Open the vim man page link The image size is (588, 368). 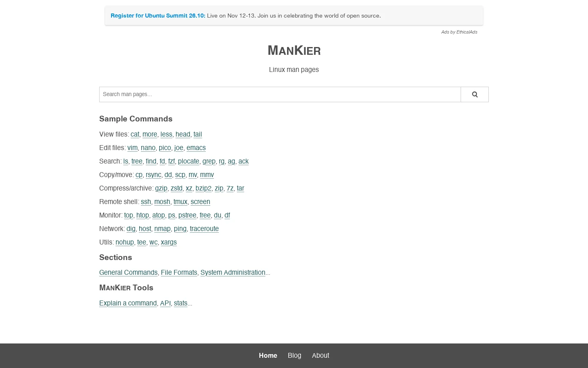pos(132,148)
